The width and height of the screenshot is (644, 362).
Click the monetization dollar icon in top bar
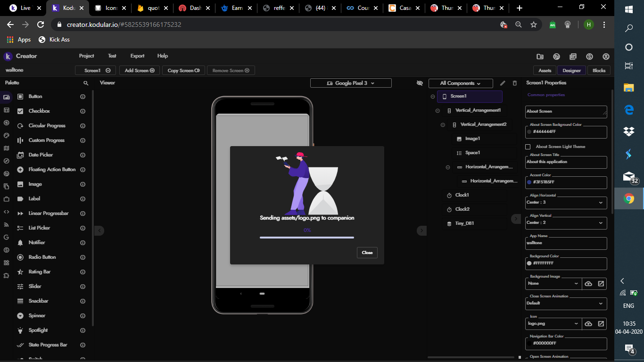point(589,57)
